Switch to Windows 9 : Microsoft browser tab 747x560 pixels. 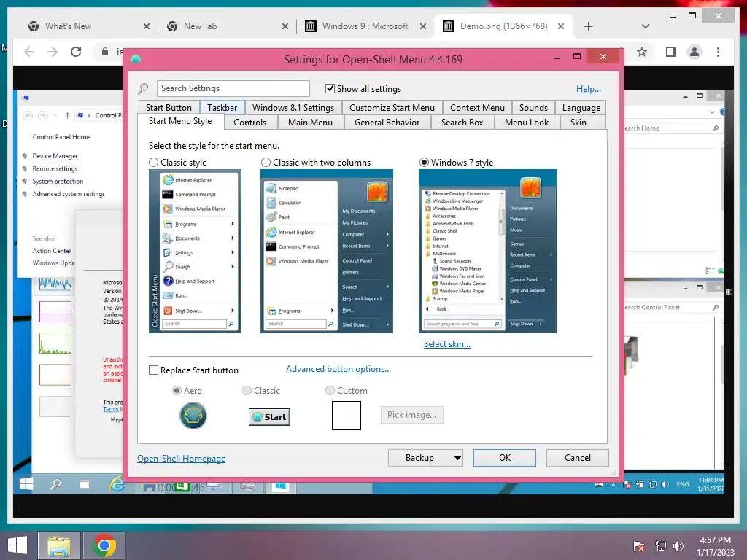[x=365, y=26]
